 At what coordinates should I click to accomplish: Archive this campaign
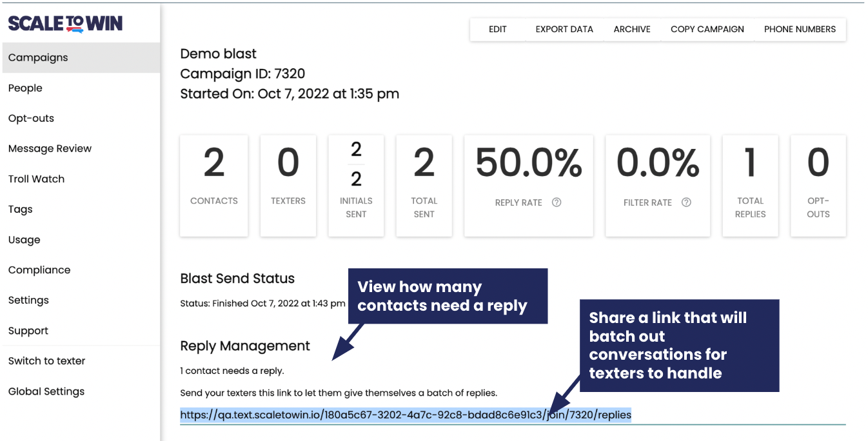tap(632, 29)
